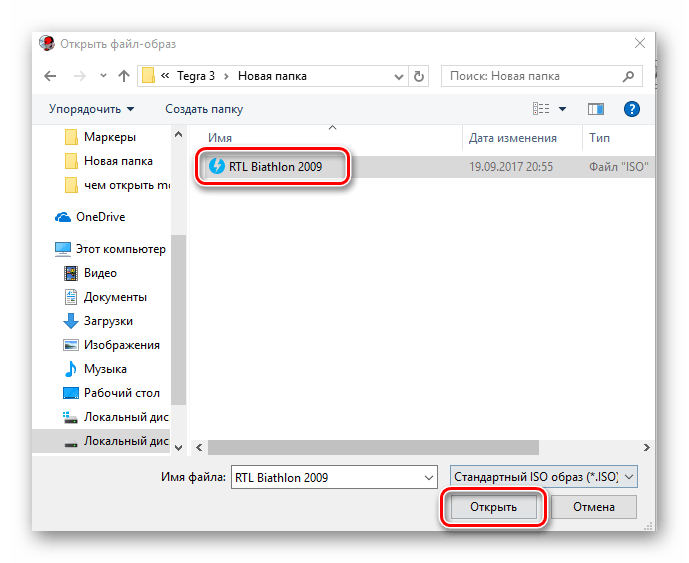Screen dimensions: 689x563
Task: Open the Изображения folder
Action: tap(112, 345)
